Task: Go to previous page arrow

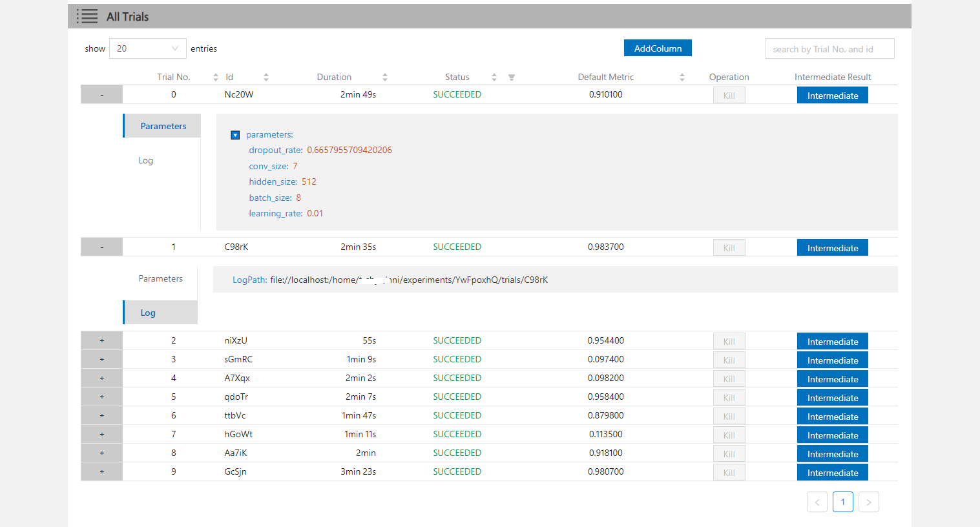Action: tap(817, 502)
